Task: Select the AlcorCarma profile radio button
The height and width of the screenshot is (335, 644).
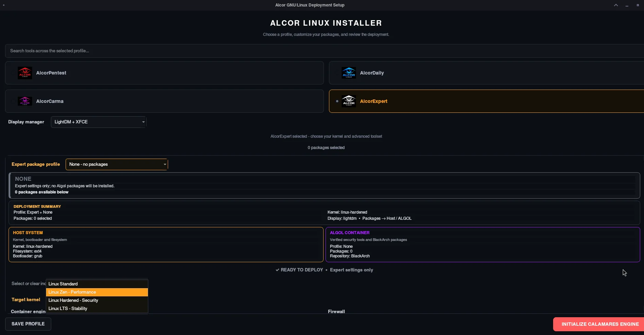Action: click(13, 101)
